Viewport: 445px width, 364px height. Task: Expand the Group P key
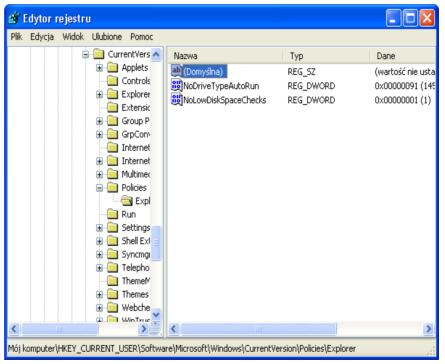(x=99, y=121)
